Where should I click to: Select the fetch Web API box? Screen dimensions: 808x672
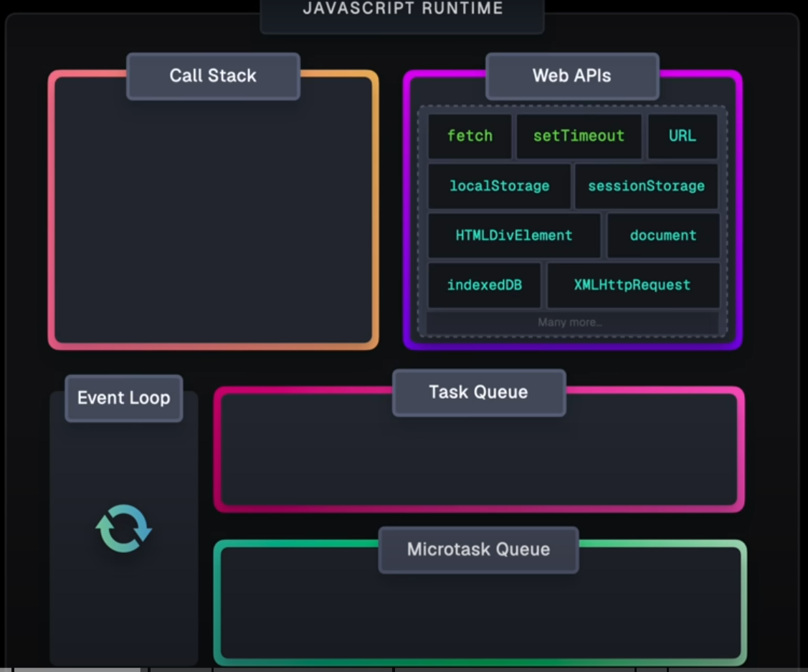coord(470,136)
